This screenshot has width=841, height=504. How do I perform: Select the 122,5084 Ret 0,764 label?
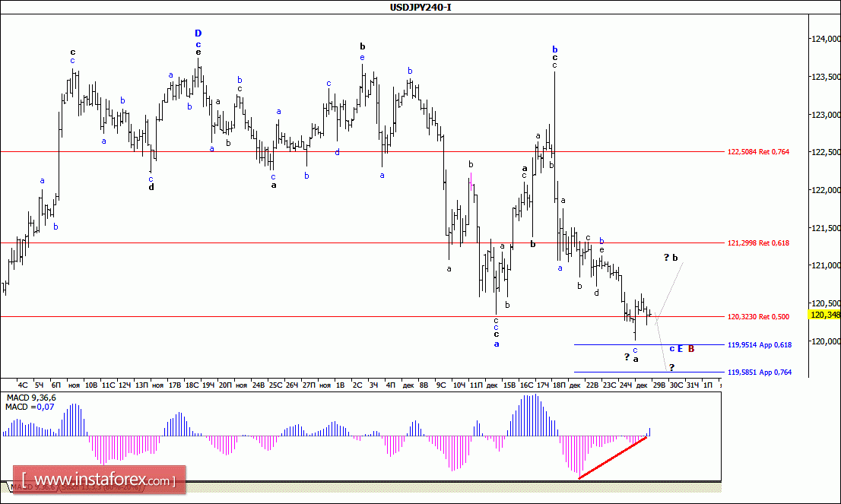click(x=758, y=152)
